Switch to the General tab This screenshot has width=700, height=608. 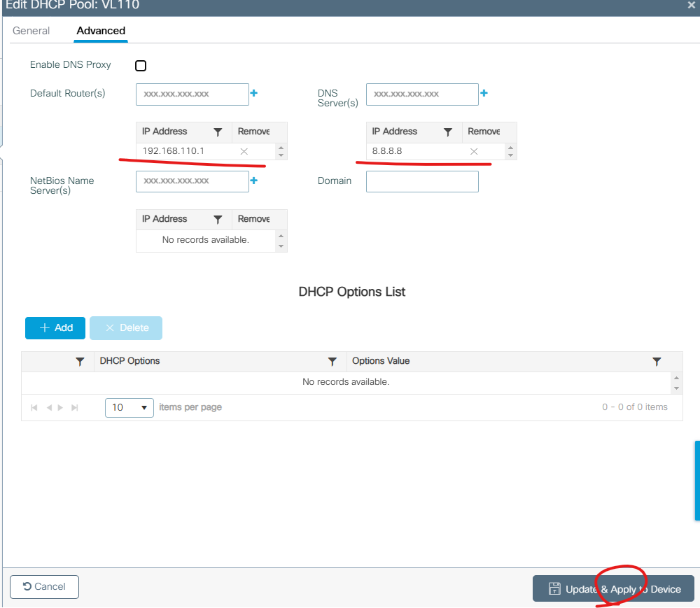(31, 31)
